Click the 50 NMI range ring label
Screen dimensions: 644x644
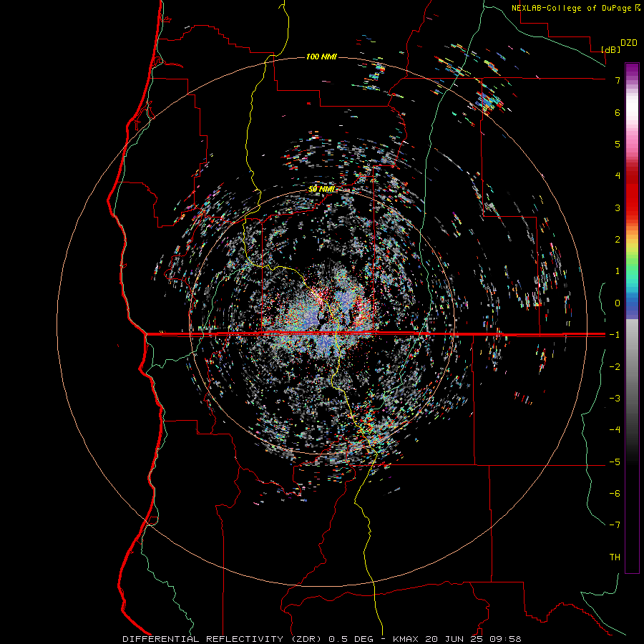pyautogui.click(x=321, y=189)
